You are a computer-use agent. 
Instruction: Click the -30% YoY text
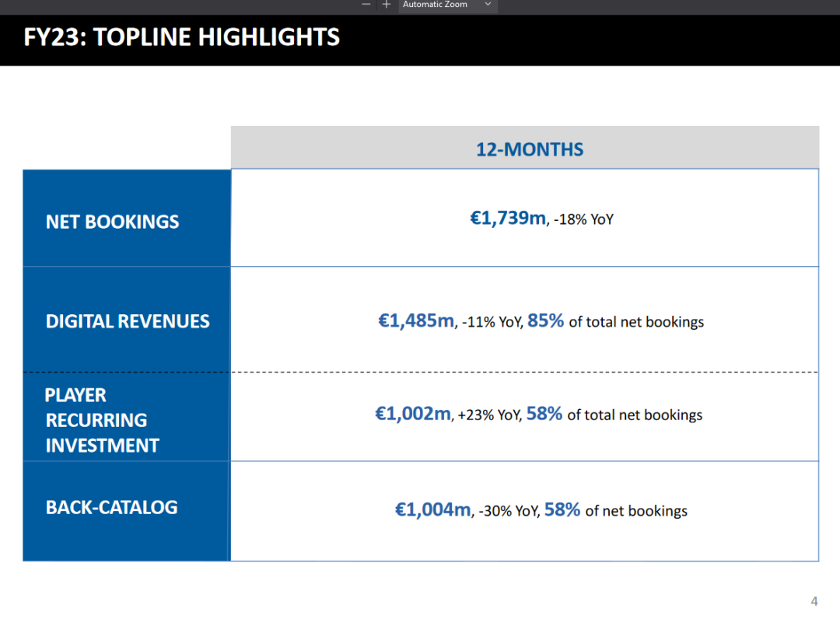[x=509, y=511]
